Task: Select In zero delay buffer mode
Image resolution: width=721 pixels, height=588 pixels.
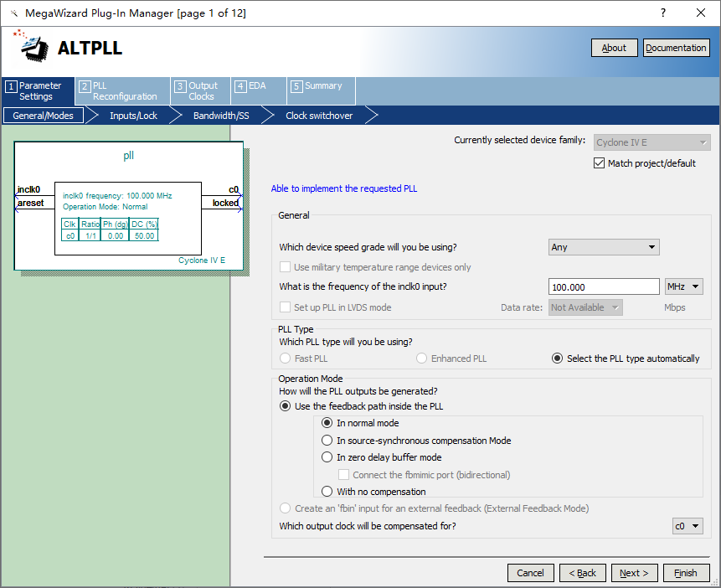Action: pyautogui.click(x=327, y=456)
